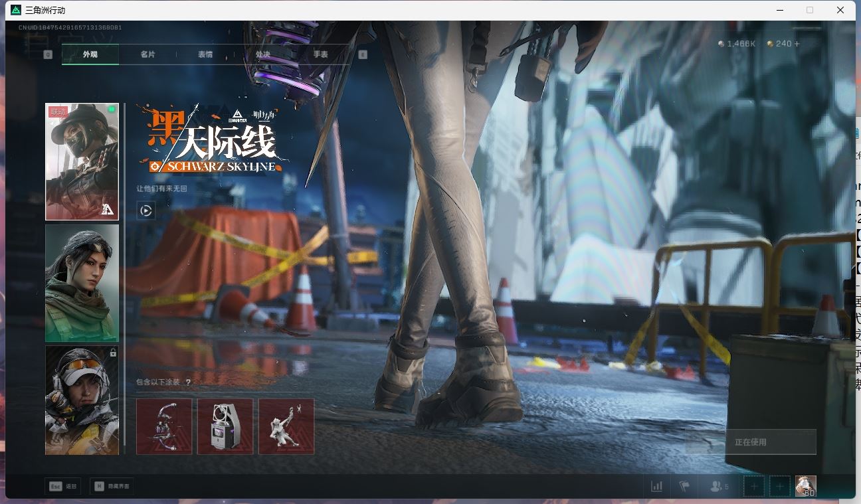Play the Schwarz Skyline skin preview video
The image size is (861, 504).
point(146,211)
